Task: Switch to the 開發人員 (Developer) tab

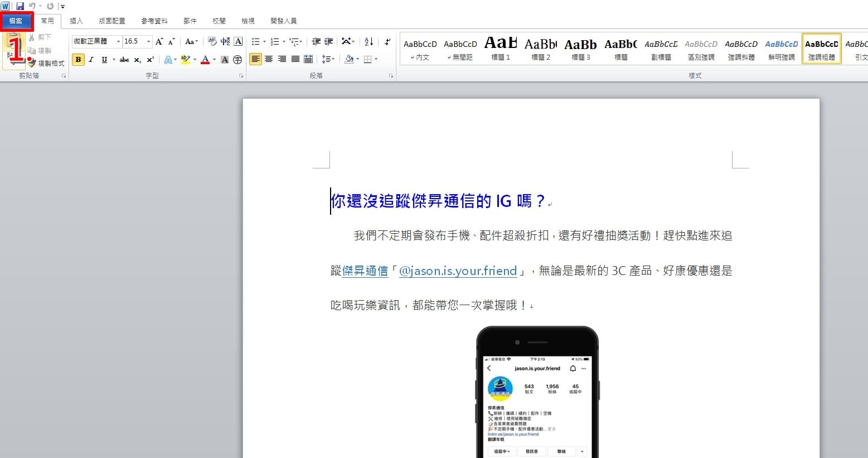Action: coord(284,21)
